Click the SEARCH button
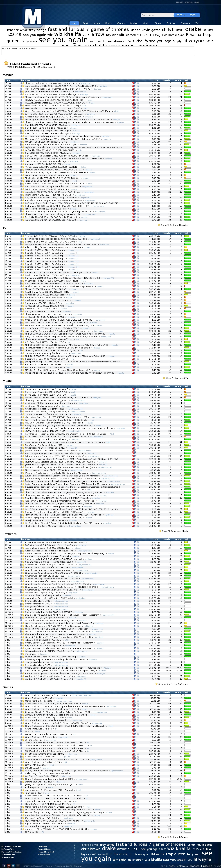Screen dimensions: 221x868 click(193, 15)
